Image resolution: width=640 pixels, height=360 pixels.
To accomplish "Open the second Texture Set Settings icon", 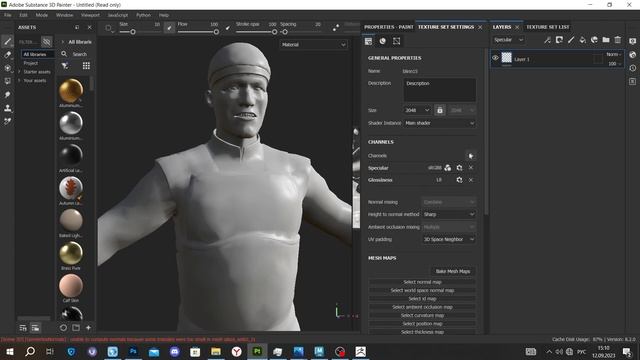I will 382,41.
